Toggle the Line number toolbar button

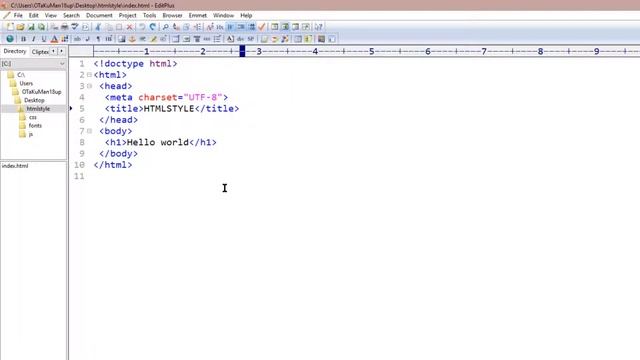tap(251, 27)
